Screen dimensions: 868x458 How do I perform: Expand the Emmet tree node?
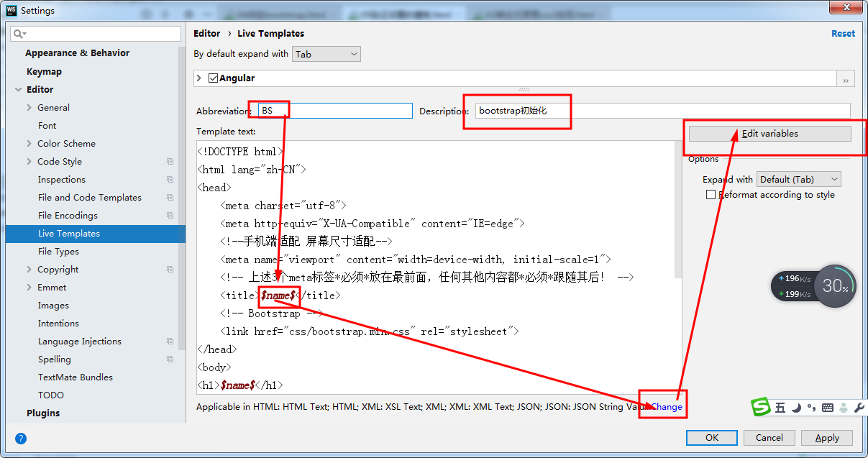(29, 288)
